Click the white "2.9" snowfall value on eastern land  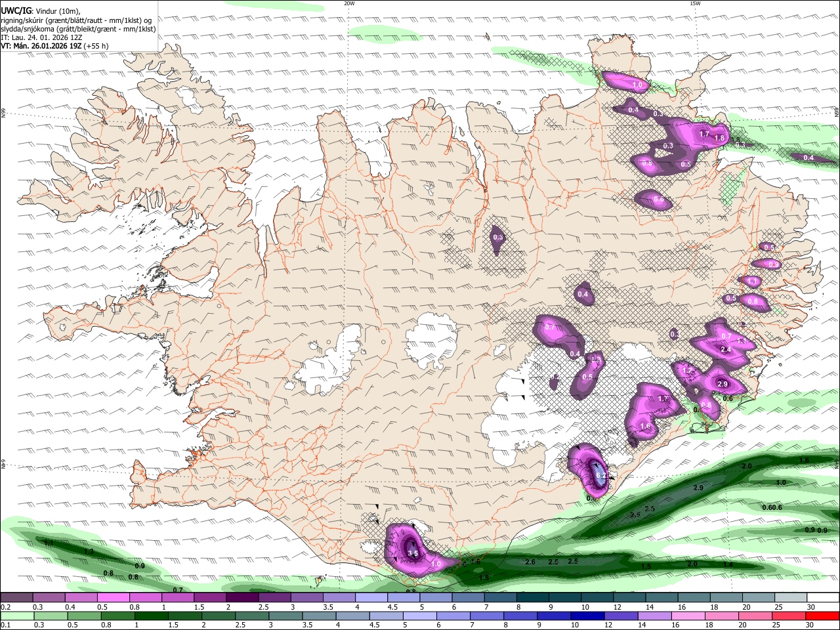[723, 384]
